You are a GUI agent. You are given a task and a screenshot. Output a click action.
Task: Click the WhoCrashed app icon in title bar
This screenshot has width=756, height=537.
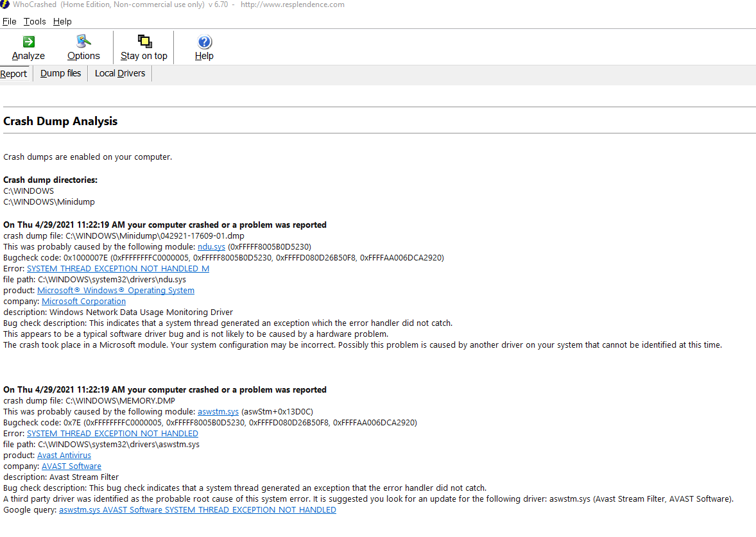coord(5,4)
